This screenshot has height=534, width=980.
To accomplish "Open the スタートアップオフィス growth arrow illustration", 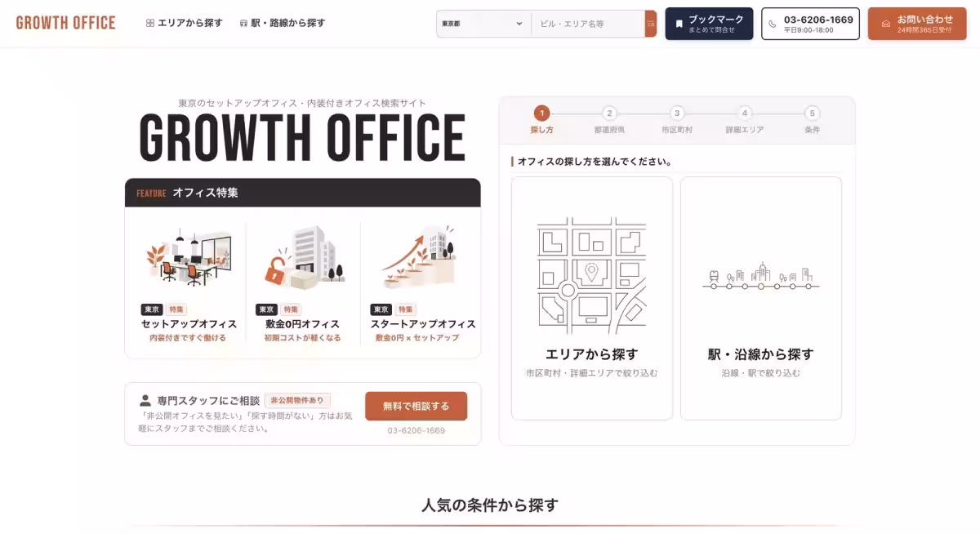I will click(418, 257).
